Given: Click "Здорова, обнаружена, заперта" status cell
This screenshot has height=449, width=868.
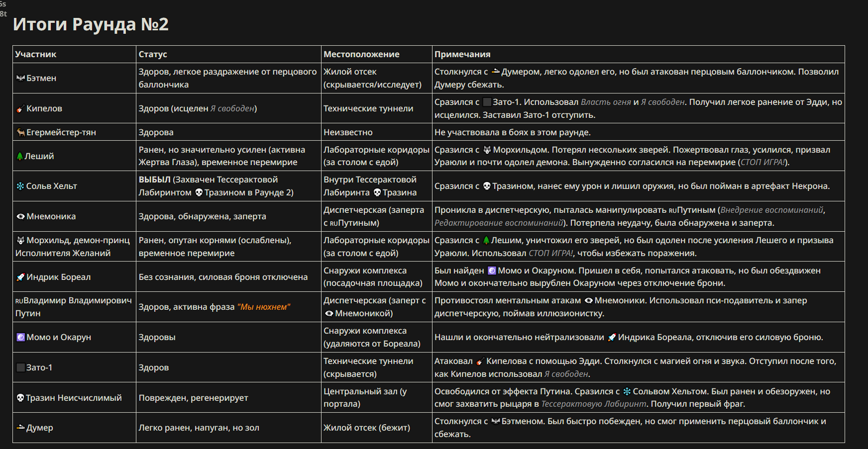Looking at the screenshot, I should (202, 217).
